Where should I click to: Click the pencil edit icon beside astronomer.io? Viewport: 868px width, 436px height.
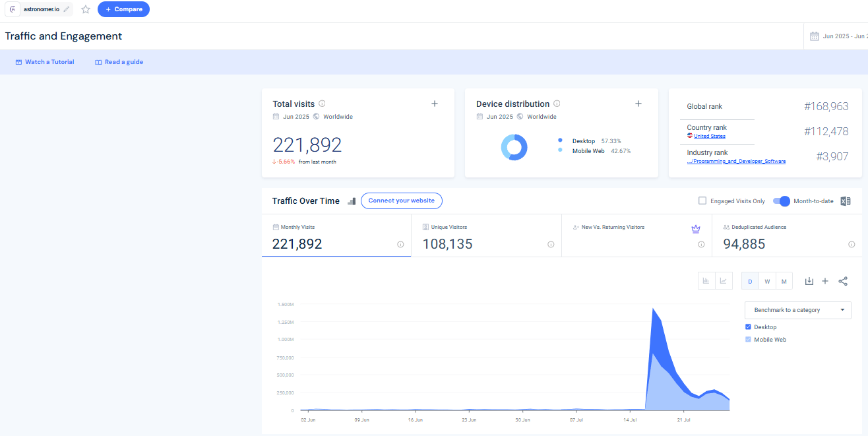click(x=67, y=9)
